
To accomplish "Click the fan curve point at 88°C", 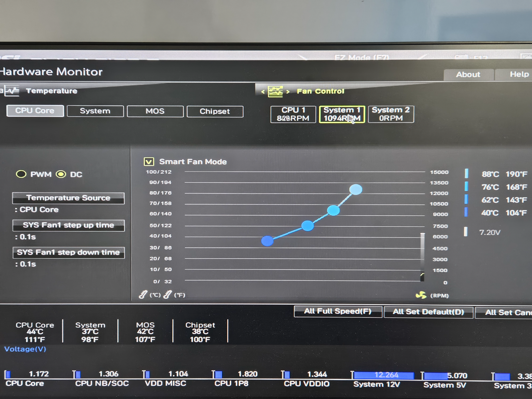I will [355, 189].
